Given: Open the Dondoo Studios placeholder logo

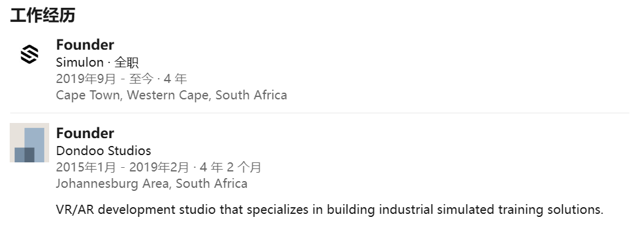Looking at the screenshot, I should 29,142.
